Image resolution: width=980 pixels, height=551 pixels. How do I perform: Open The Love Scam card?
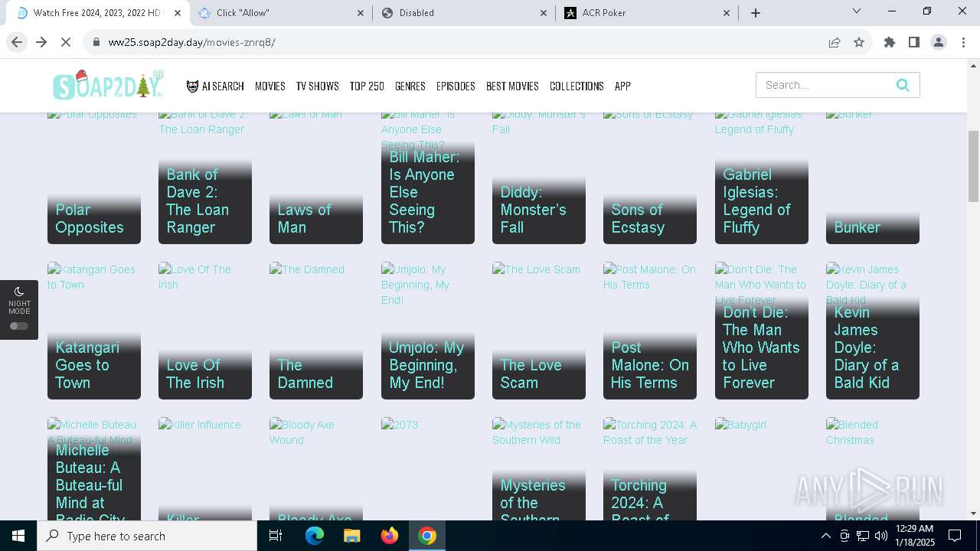539,331
